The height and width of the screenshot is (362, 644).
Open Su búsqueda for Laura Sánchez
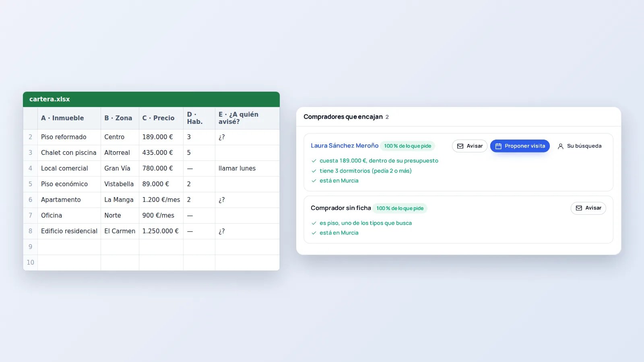pos(580,146)
